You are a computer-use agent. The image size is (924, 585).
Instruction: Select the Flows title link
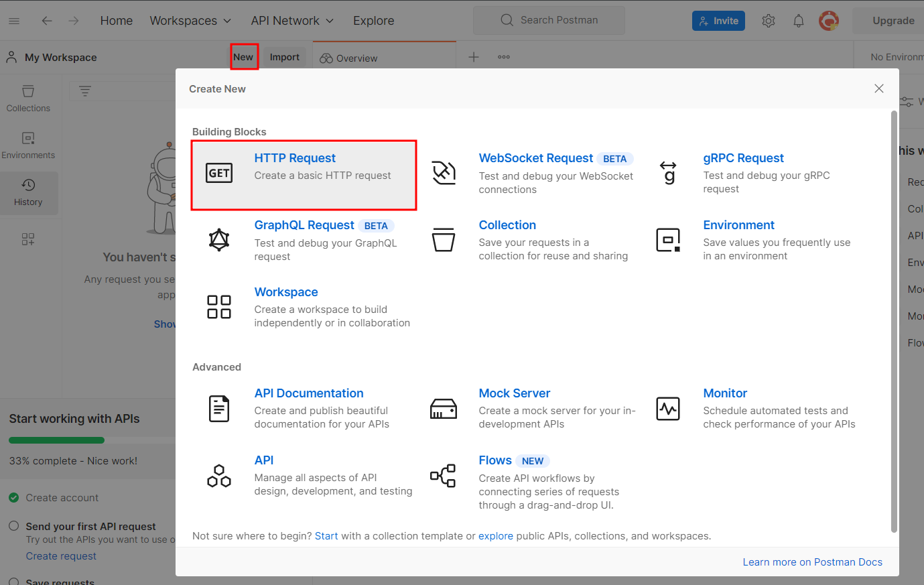tap(495, 460)
